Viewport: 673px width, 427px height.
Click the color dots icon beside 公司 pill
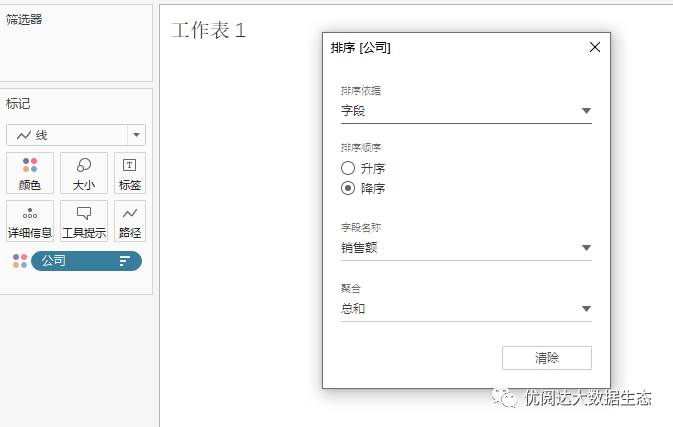point(20,261)
